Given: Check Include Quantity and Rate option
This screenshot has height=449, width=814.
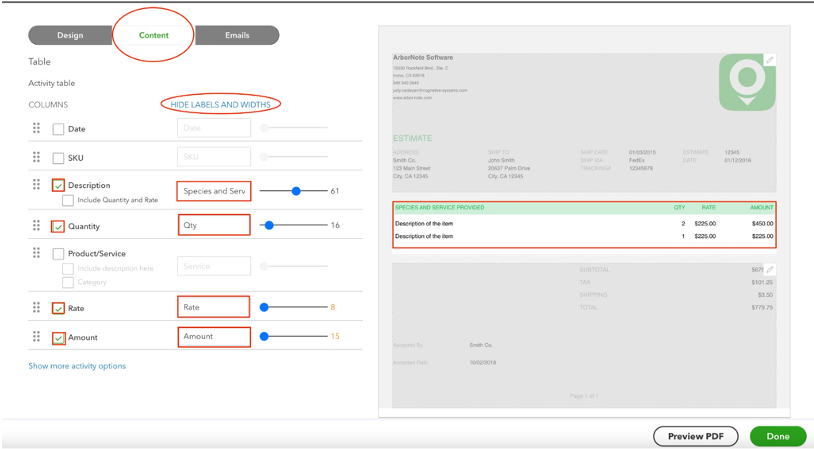Looking at the screenshot, I should pyautogui.click(x=67, y=200).
